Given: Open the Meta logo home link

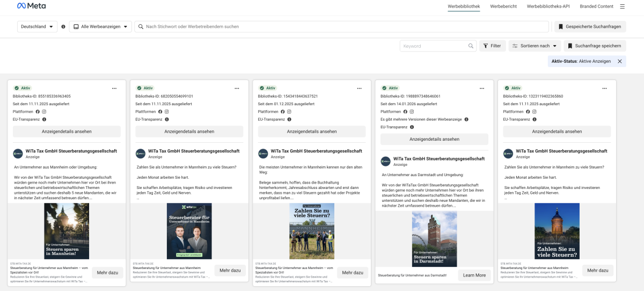Looking at the screenshot, I should (31, 6).
